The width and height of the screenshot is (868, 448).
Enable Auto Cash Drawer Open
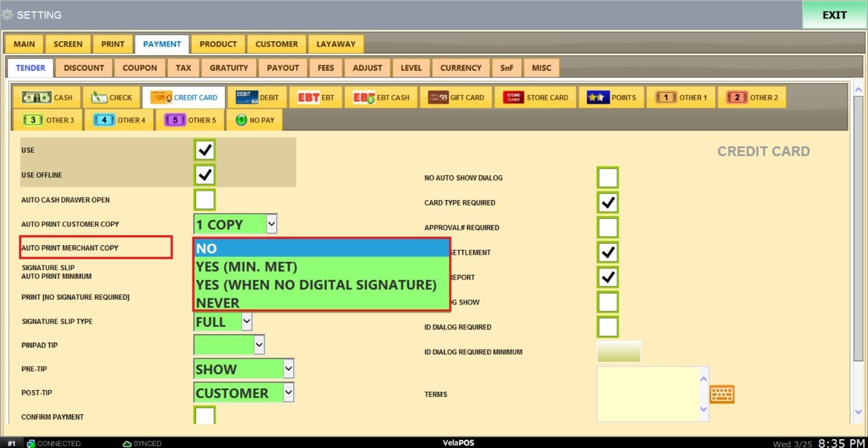click(205, 200)
